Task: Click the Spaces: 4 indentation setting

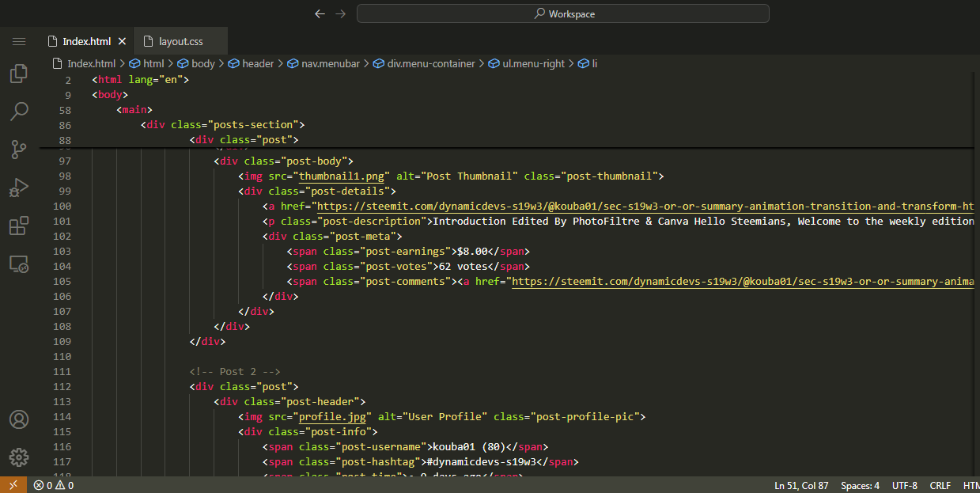Action: [x=860, y=485]
